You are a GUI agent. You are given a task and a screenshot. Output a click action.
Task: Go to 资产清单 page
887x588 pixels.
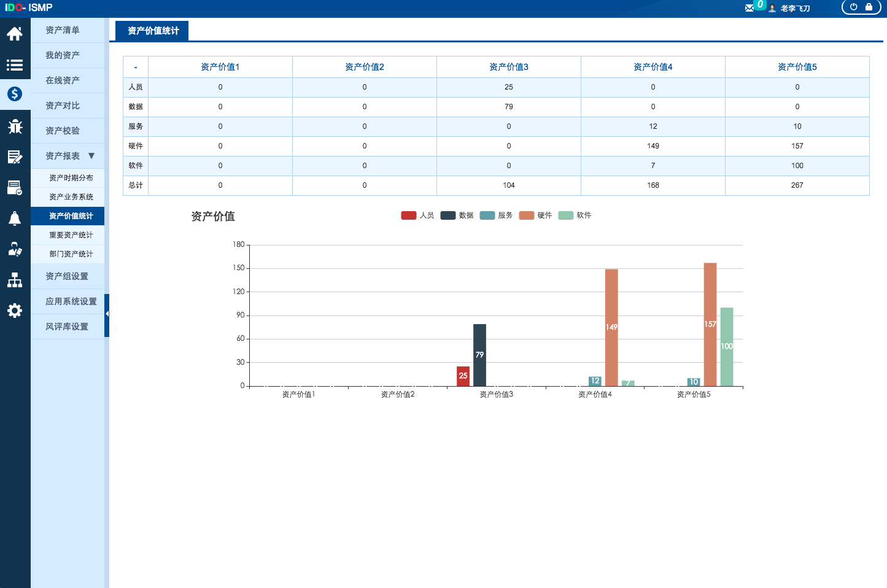pos(63,30)
